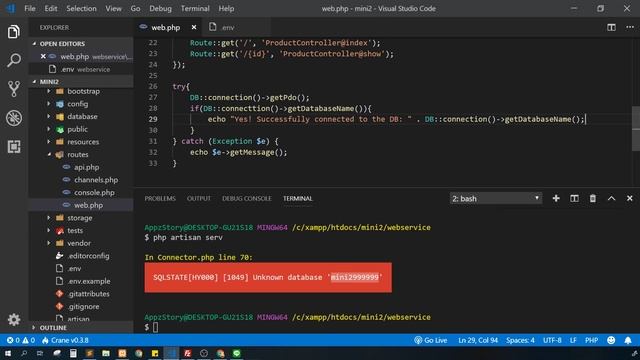Click Crane v0.3.8 status item

point(65,340)
